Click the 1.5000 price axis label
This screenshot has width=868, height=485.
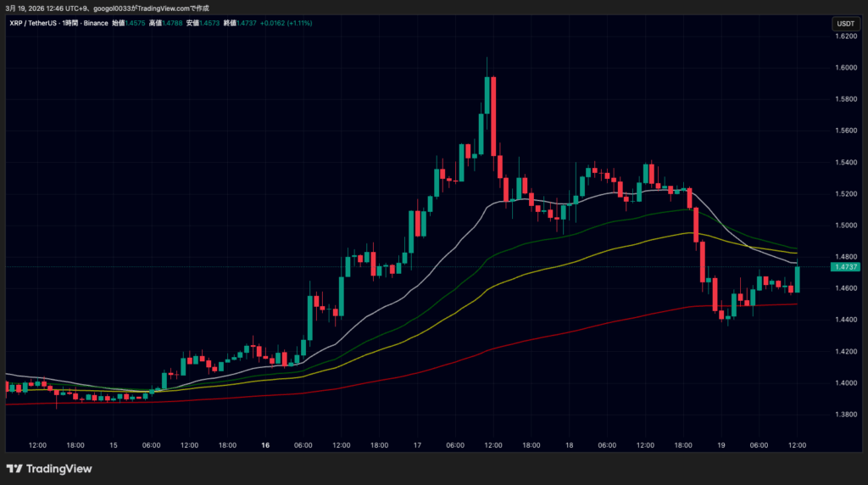click(845, 226)
